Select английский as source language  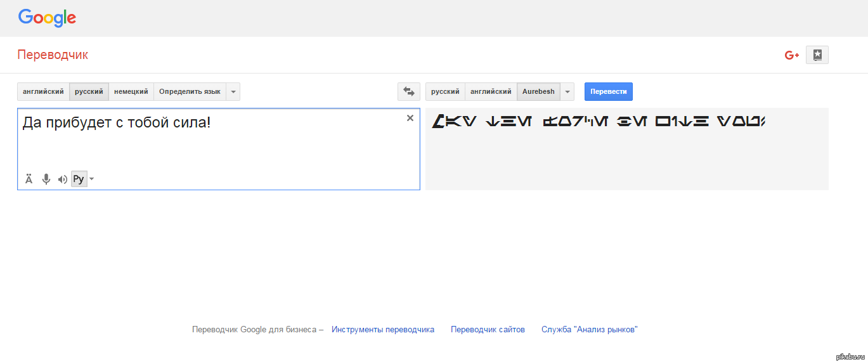43,92
